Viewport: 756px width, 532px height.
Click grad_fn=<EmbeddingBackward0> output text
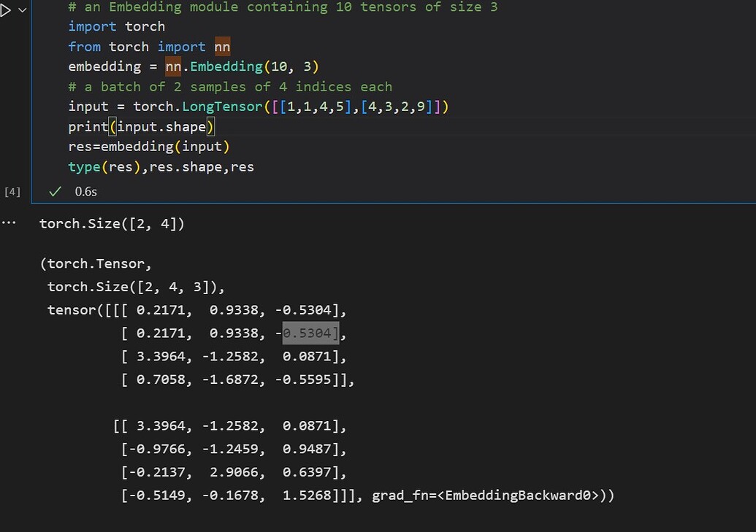[486, 495]
